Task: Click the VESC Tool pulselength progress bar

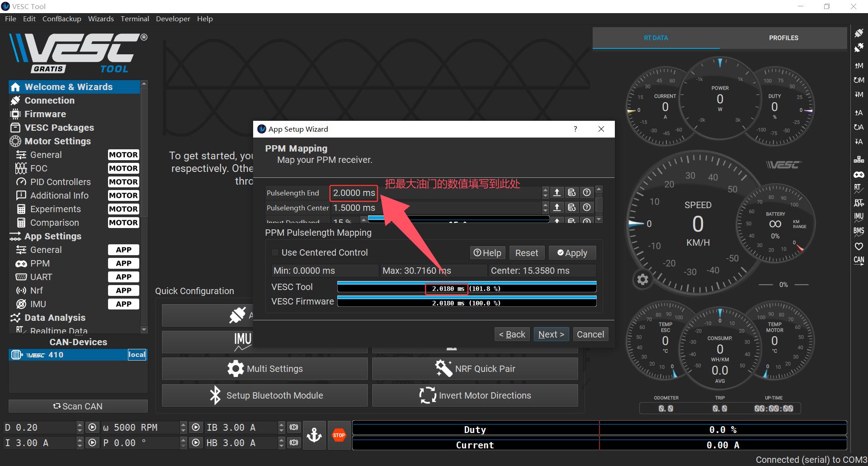Action: coord(467,287)
